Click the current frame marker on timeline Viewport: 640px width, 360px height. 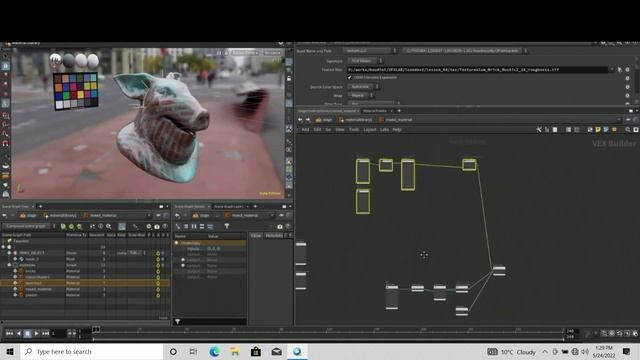tap(96, 329)
